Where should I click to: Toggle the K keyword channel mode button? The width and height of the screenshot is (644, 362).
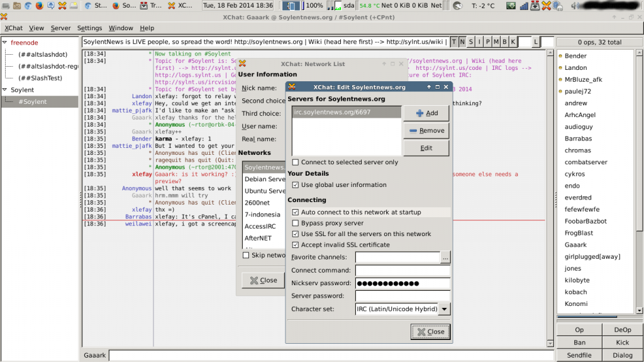coord(512,42)
